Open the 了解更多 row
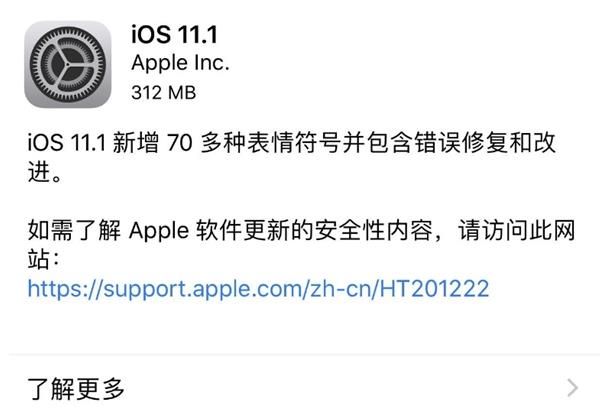This screenshot has width=600, height=419. click(x=300, y=388)
